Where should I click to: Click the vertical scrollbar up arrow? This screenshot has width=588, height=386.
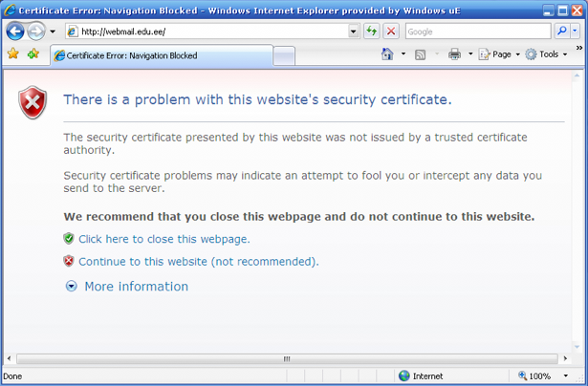pos(577,76)
